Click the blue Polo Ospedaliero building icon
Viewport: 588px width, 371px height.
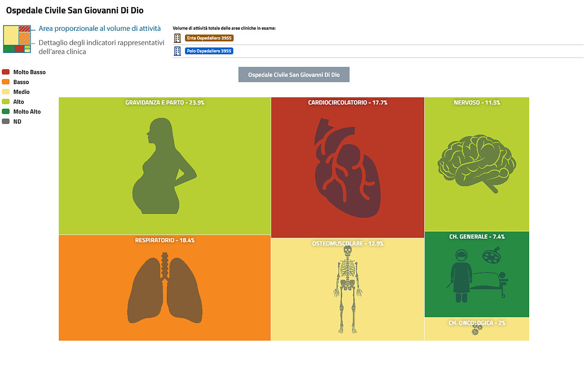(177, 51)
